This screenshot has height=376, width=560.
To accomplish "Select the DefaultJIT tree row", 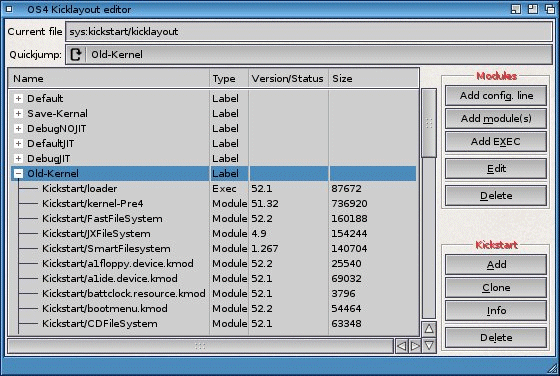I will point(214,144).
